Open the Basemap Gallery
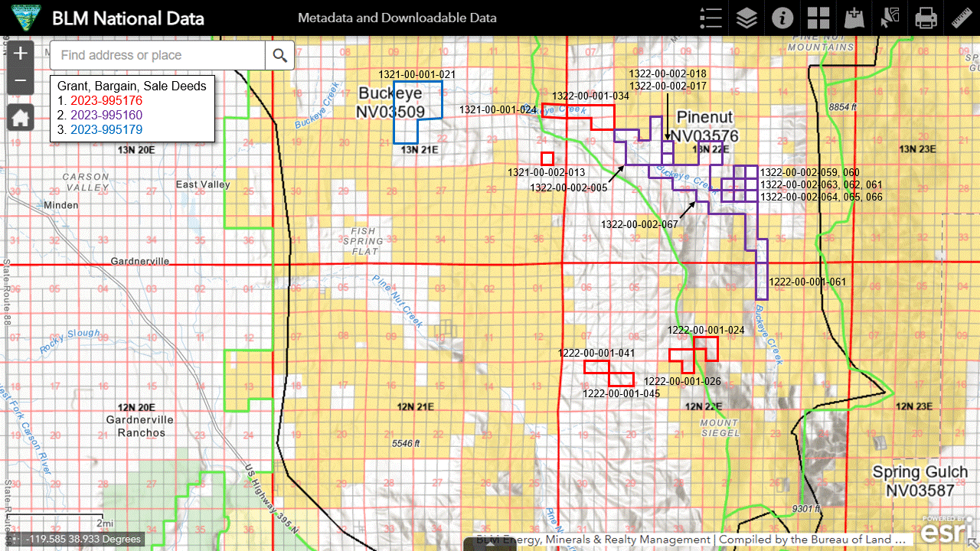Viewport: 980px width, 551px height. [x=818, y=18]
